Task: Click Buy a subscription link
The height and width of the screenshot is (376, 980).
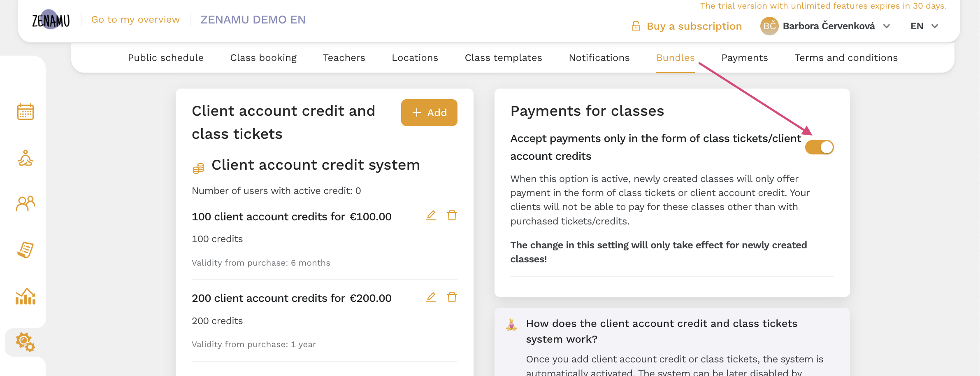Action: (687, 26)
